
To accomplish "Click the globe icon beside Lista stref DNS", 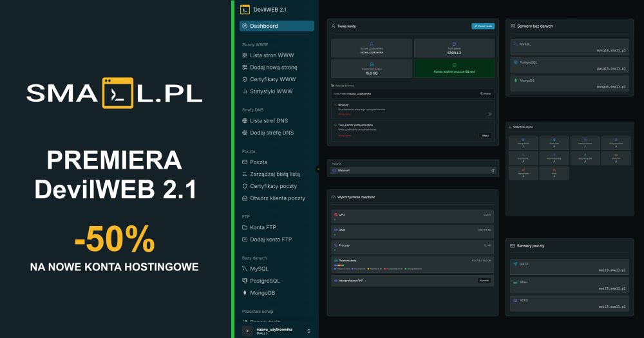I will click(245, 121).
